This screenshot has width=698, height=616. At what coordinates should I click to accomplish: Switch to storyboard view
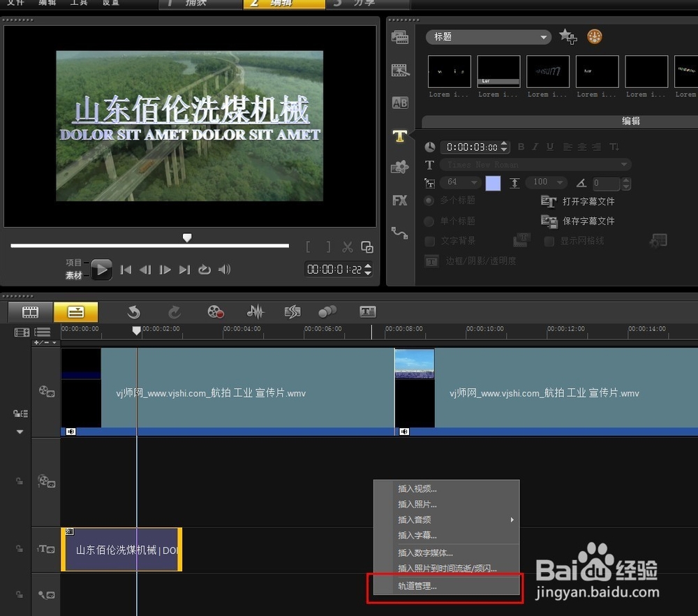point(29,312)
